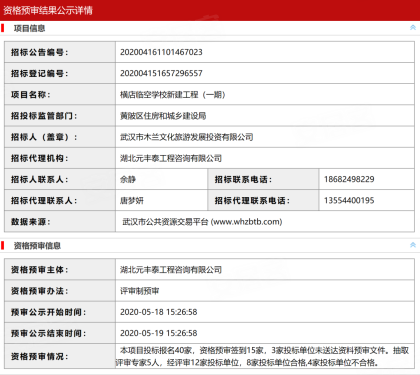Click the 数据来源 label cell
The height and width of the screenshot is (375, 420).
(60, 222)
